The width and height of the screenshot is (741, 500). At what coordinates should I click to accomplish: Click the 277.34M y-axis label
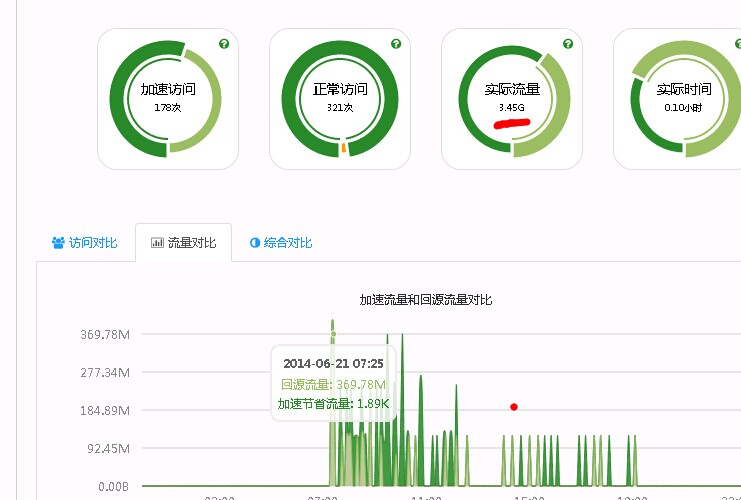[105, 372]
